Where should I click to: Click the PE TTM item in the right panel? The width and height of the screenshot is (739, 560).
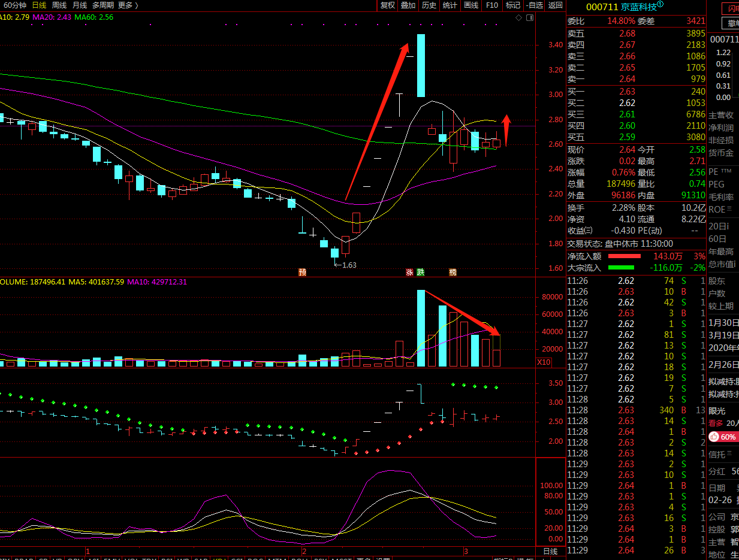click(x=720, y=171)
